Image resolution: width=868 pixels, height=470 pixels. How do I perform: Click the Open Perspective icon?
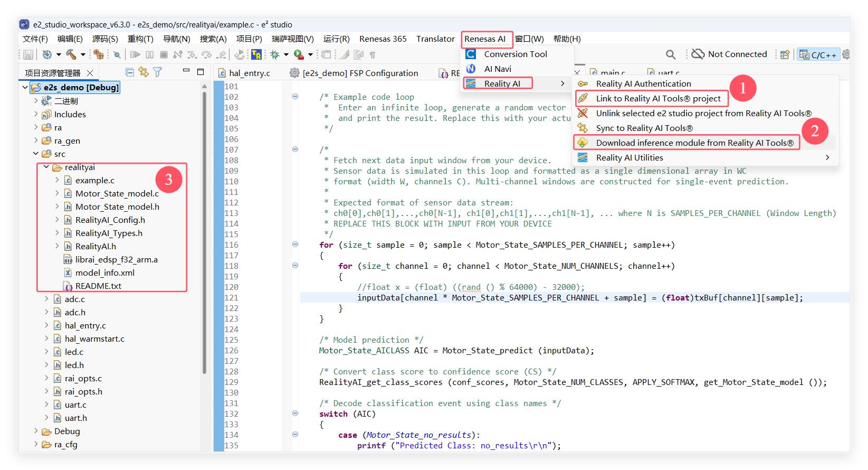(x=785, y=54)
